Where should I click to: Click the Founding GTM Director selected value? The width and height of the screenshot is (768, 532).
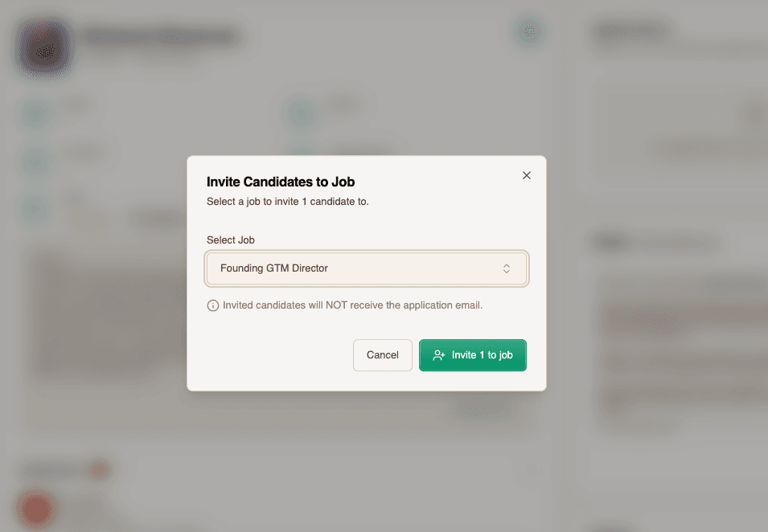coord(273,268)
